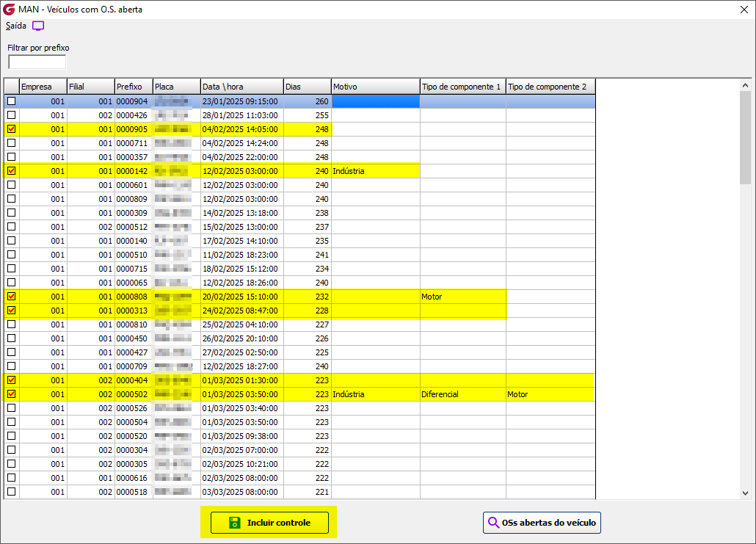The height and width of the screenshot is (544, 756).
Task: Click the Tipo de componente 1 header
Action: pos(463,87)
